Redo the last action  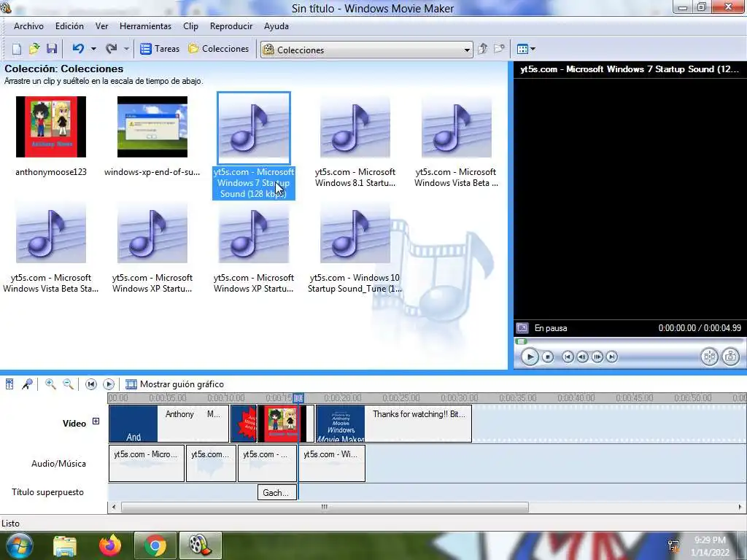pyautogui.click(x=112, y=49)
